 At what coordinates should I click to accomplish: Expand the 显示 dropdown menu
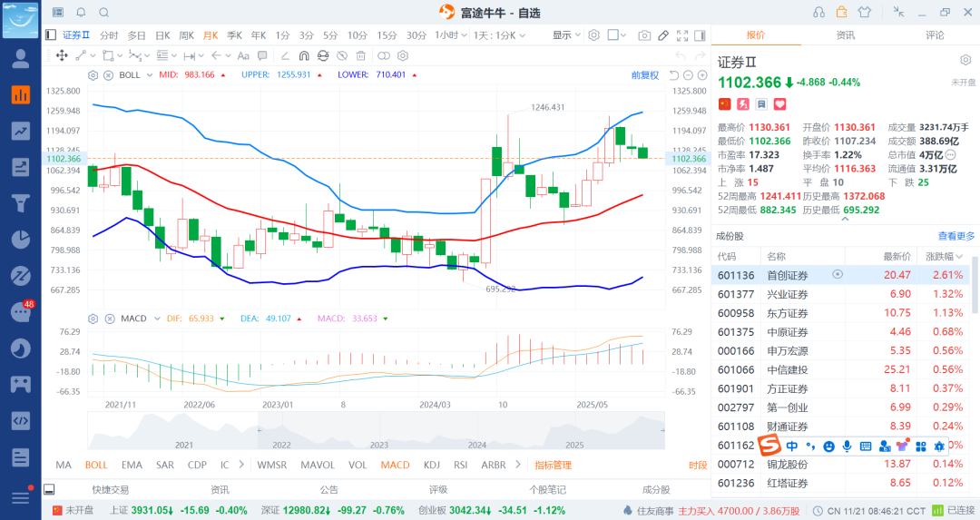point(567,35)
